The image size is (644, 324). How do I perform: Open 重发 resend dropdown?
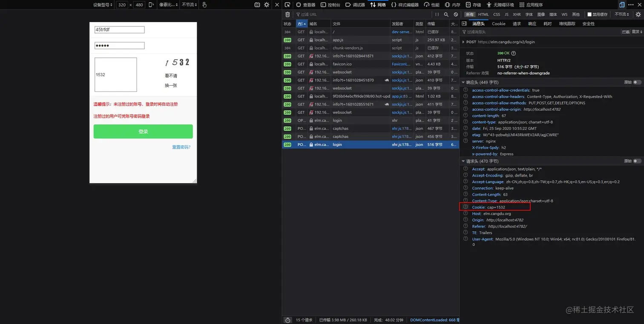pyautogui.click(x=637, y=32)
